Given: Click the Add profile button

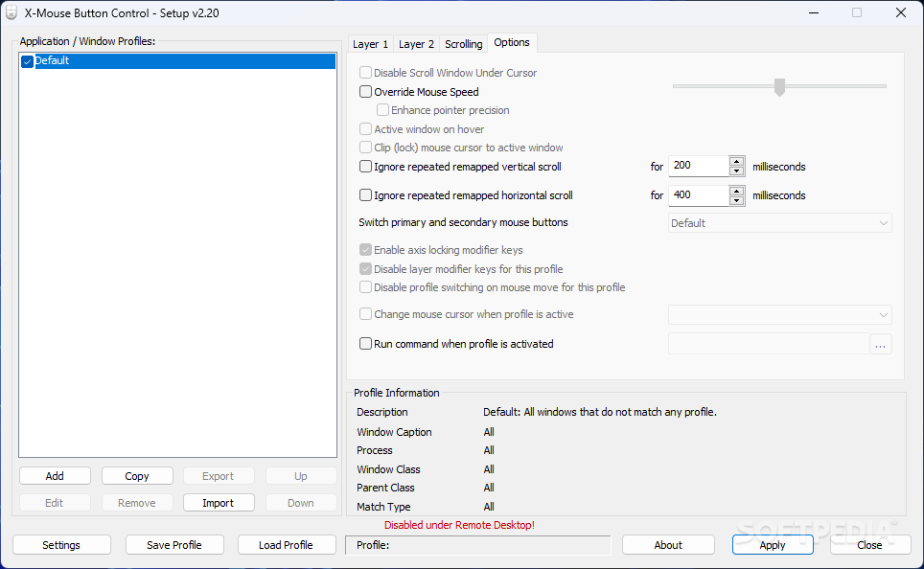Looking at the screenshot, I should pyautogui.click(x=55, y=476).
